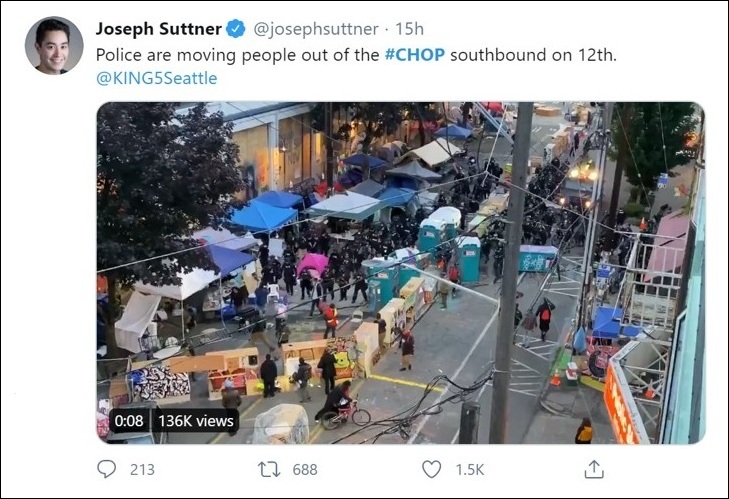Click the 15h timestamp
The image size is (729, 499).
tap(410, 29)
